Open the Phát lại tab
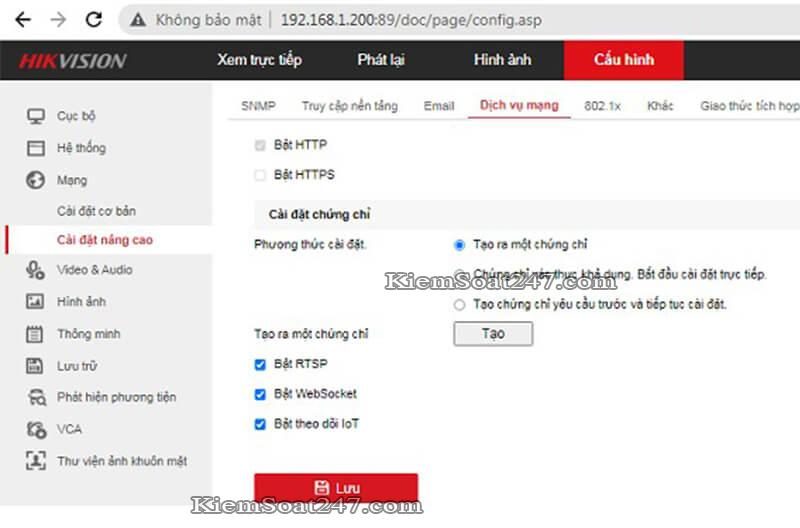The width and height of the screenshot is (800, 528). (381, 60)
